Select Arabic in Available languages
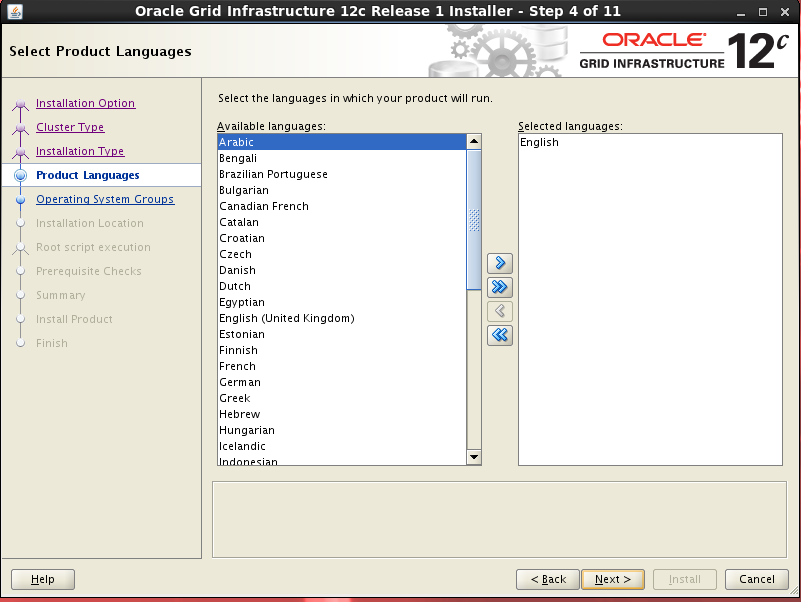Viewport: 801px width, 602px height. [x=342, y=142]
